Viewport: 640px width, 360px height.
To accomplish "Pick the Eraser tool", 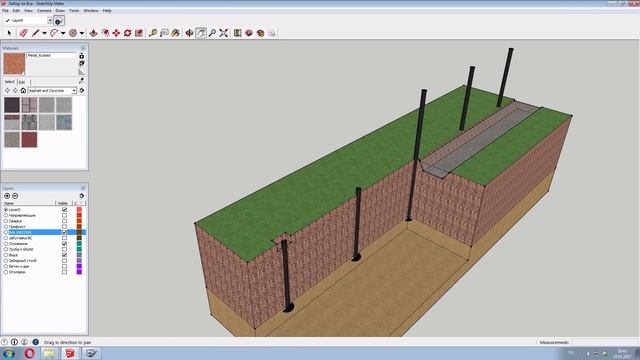I will click(x=23, y=33).
